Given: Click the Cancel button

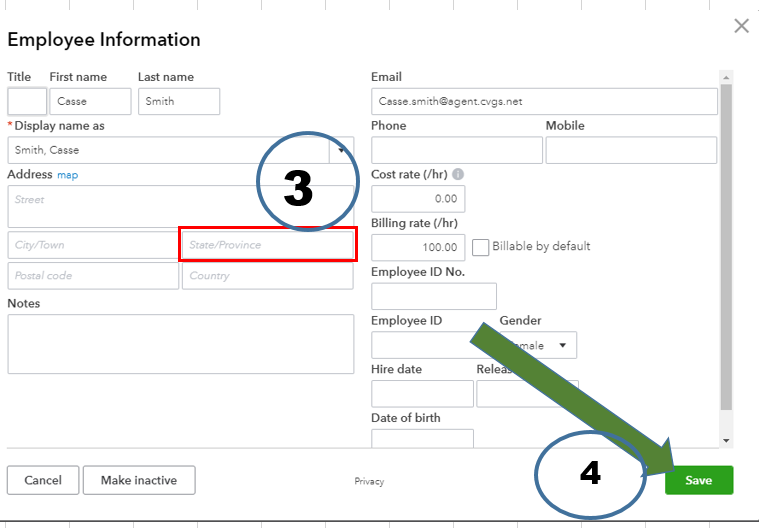Looking at the screenshot, I should [43, 480].
